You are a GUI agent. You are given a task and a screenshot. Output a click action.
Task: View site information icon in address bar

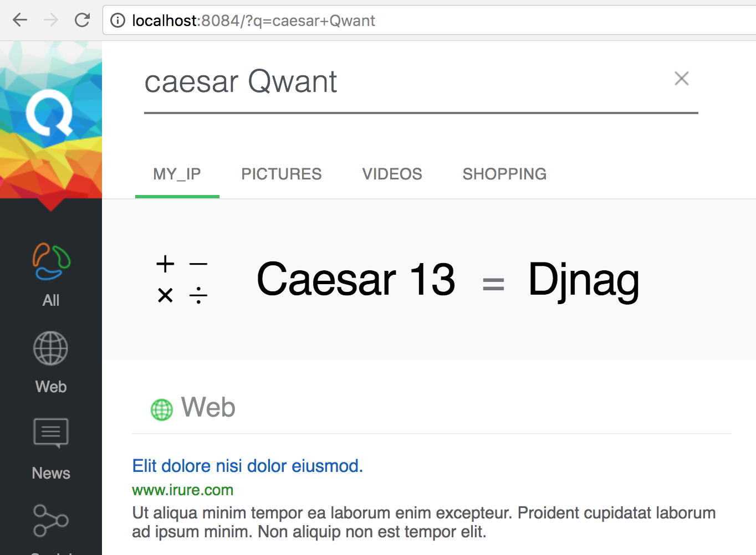pos(118,20)
